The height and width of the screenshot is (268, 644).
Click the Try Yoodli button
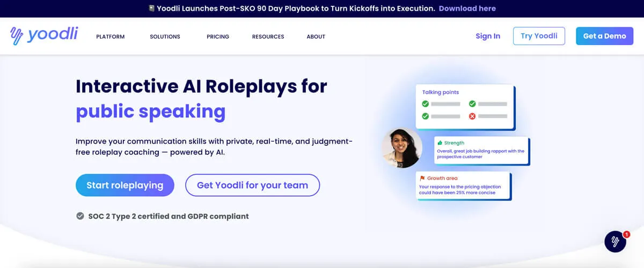[x=539, y=36]
